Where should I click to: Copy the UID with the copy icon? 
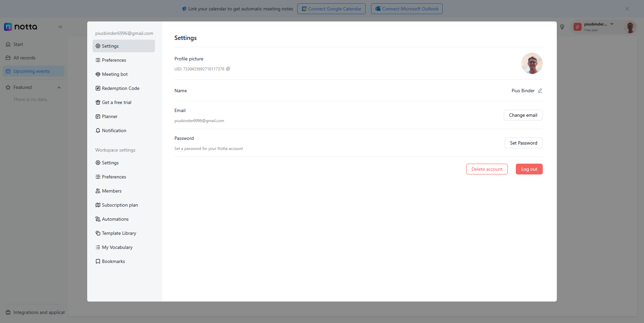point(228,69)
